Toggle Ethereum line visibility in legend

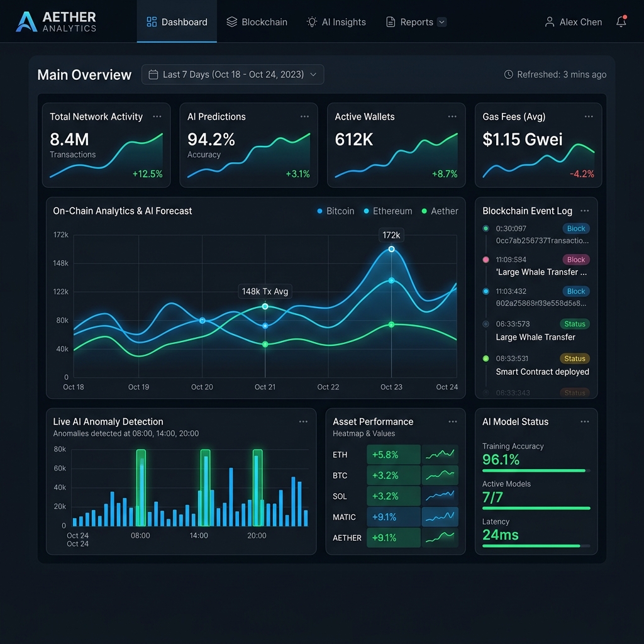tap(387, 211)
